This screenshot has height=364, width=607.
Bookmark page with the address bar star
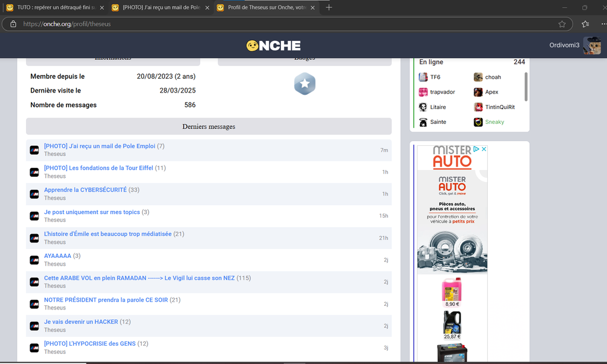tap(562, 24)
